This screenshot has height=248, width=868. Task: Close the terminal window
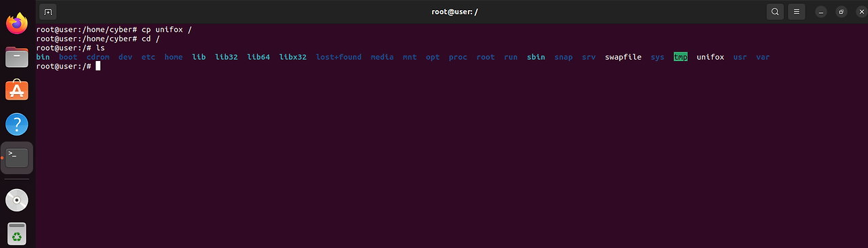point(861,12)
